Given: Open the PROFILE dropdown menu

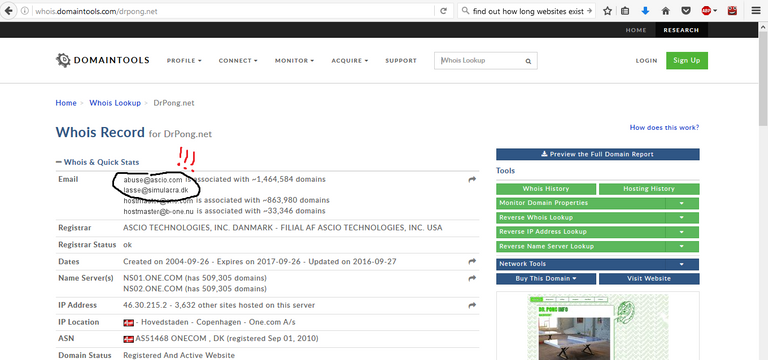Looking at the screenshot, I should [184, 61].
